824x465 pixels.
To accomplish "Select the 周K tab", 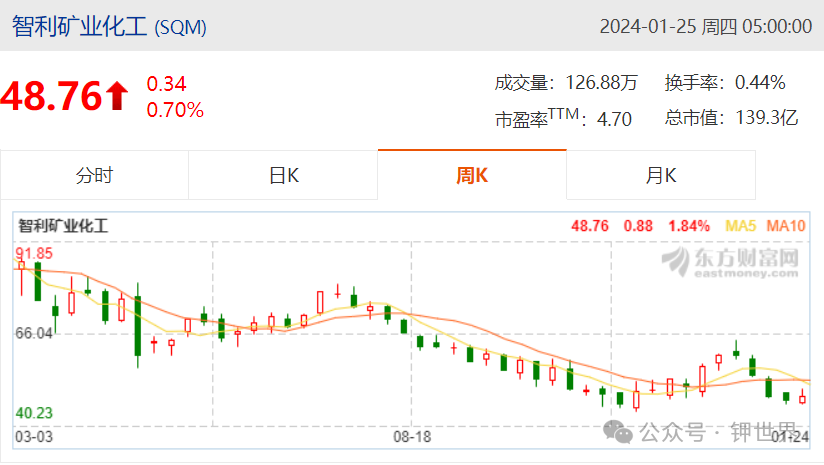I will pos(472,175).
